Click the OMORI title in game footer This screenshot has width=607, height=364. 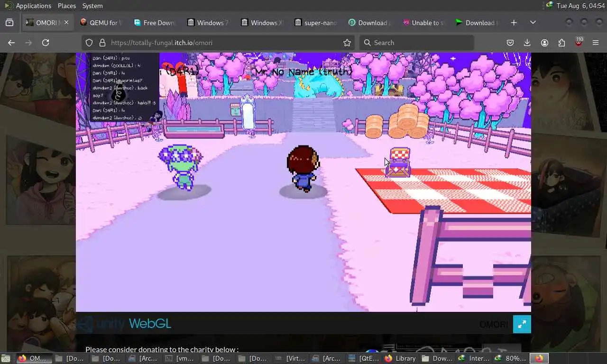click(x=493, y=324)
